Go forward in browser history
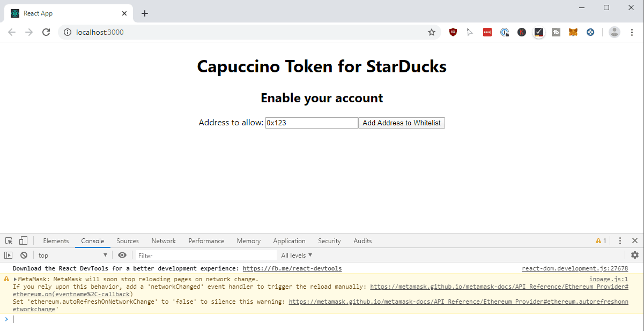Image resolution: width=644 pixels, height=331 pixels. (x=29, y=32)
